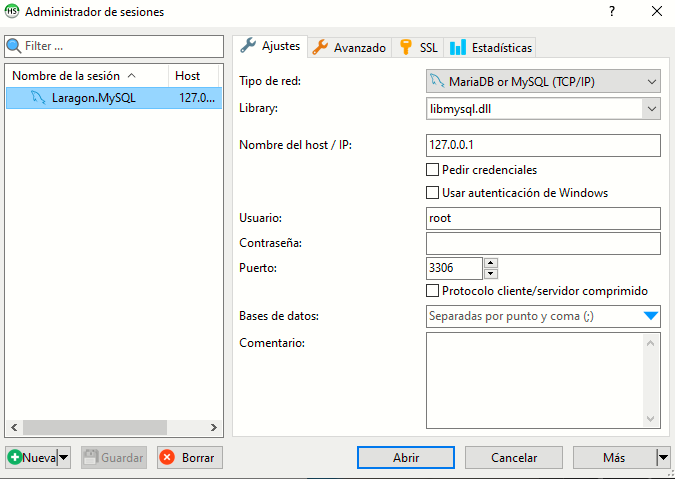This screenshot has width=675, height=479.
Task: Click the dolphin icon beside Laragon.MySQL
Action: (37, 98)
